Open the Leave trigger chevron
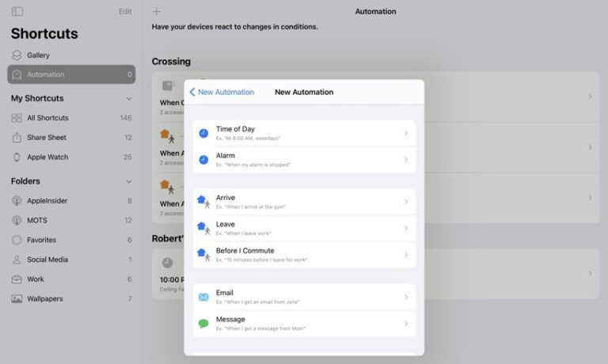Screen dimensions: 608x364 406,229
